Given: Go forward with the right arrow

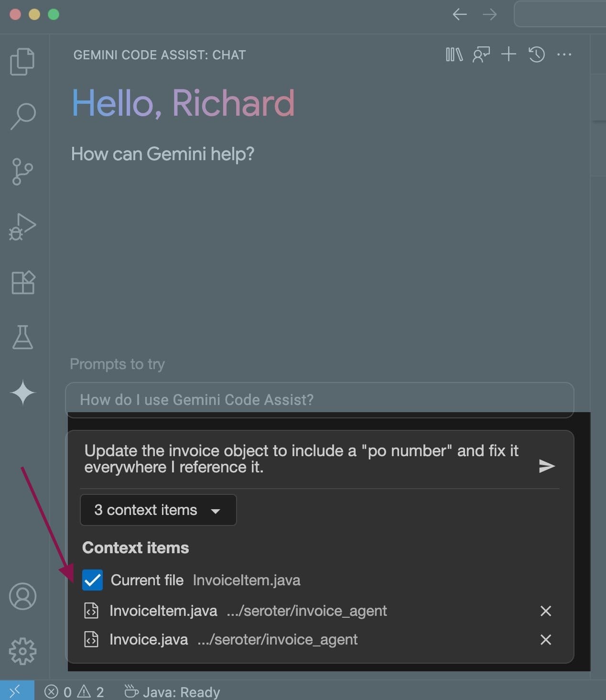Looking at the screenshot, I should [x=490, y=14].
